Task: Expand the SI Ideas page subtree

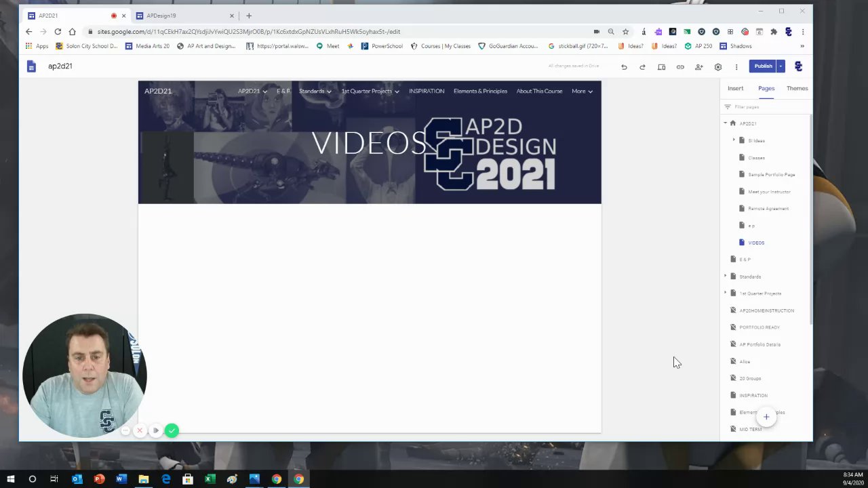Action: [734, 140]
